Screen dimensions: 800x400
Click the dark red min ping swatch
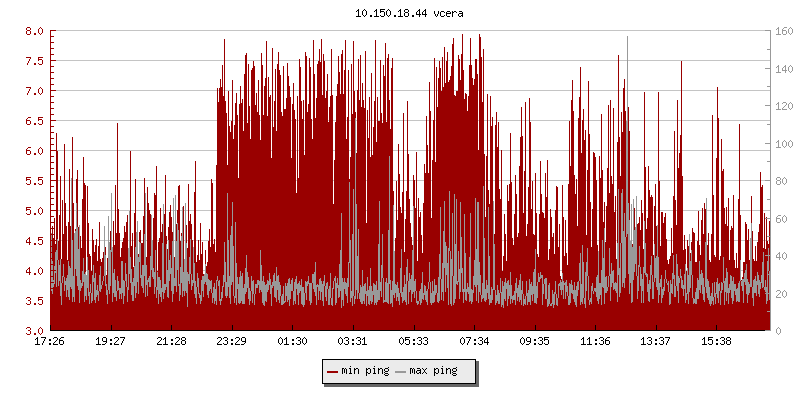[332, 372]
